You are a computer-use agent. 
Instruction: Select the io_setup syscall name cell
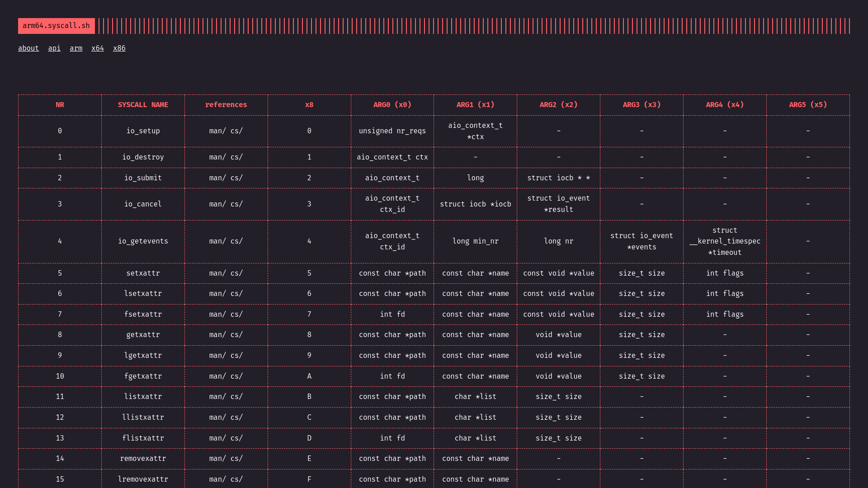[x=143, y=131]
